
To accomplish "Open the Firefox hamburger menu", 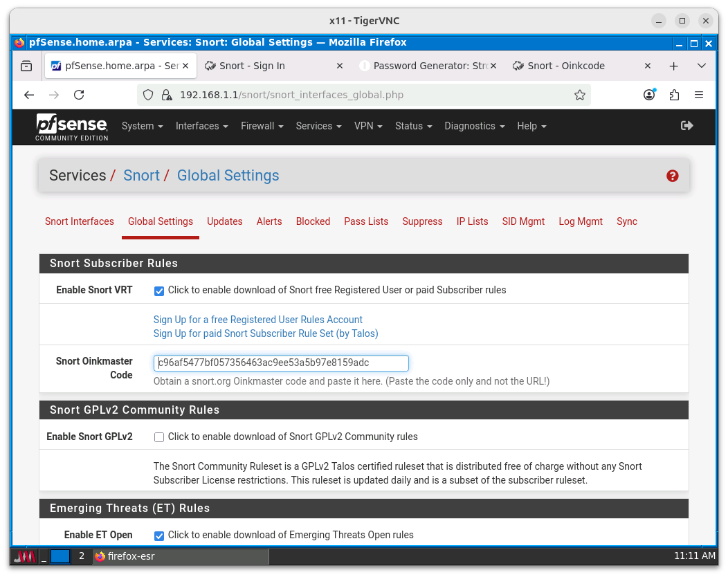I will point(699,95).
